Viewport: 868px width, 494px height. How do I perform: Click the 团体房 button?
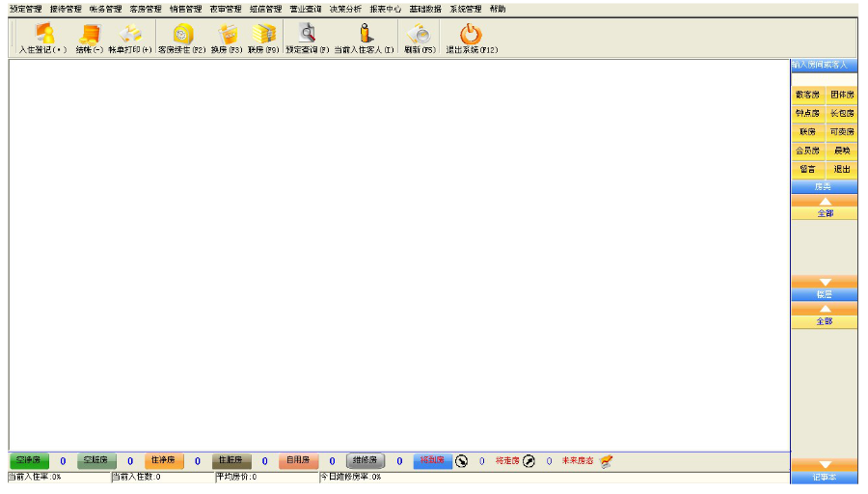[x=842, y=95]
